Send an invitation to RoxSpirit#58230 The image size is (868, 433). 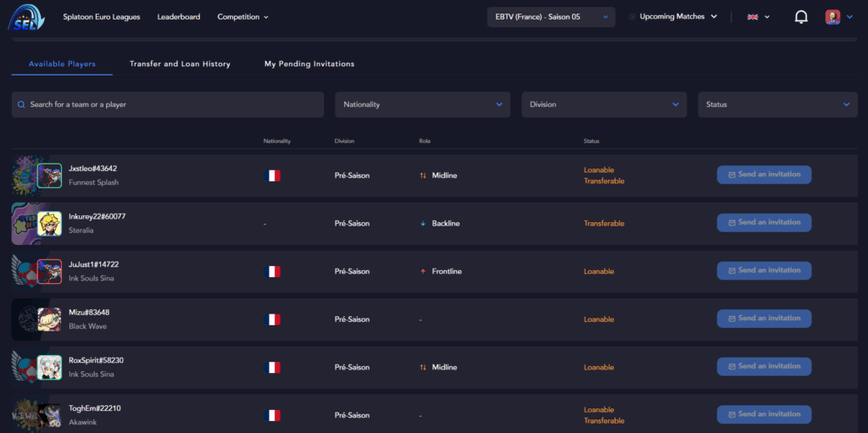tap(764, 366)
